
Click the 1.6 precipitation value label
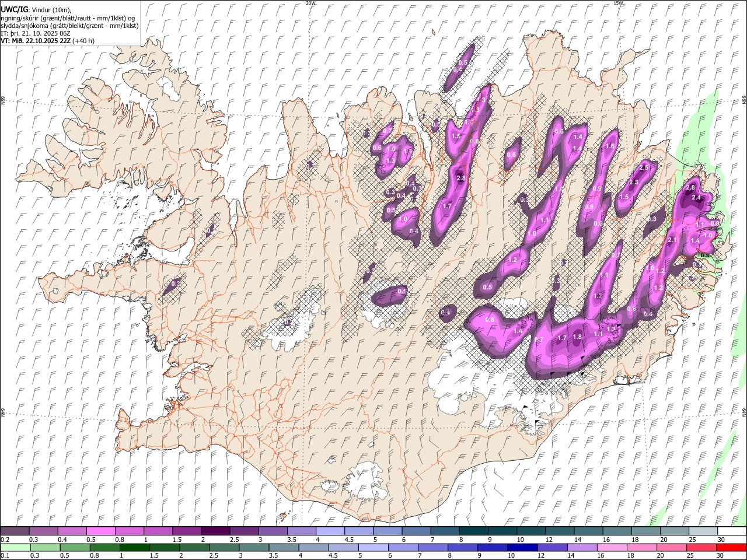coord(611,146)
